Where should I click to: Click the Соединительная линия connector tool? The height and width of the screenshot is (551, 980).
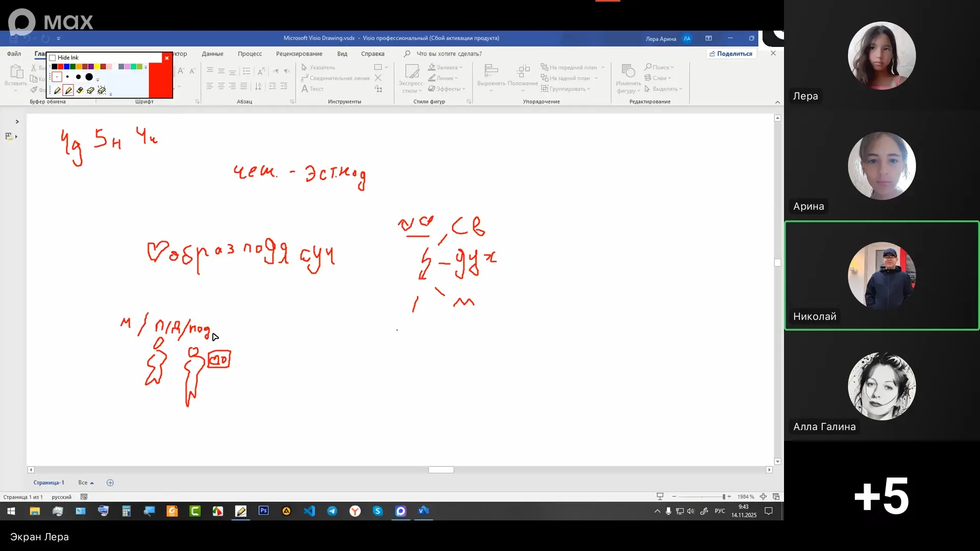click(x=335, y=78)
